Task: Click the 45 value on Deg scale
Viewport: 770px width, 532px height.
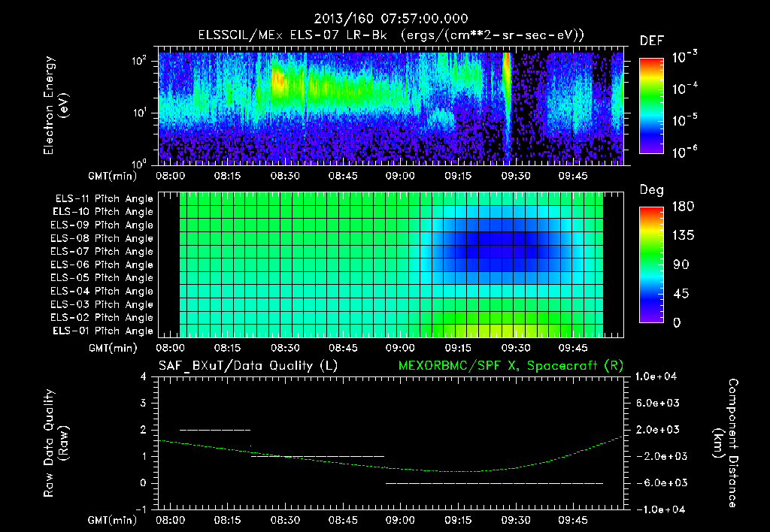Action: tap(680, 294)
